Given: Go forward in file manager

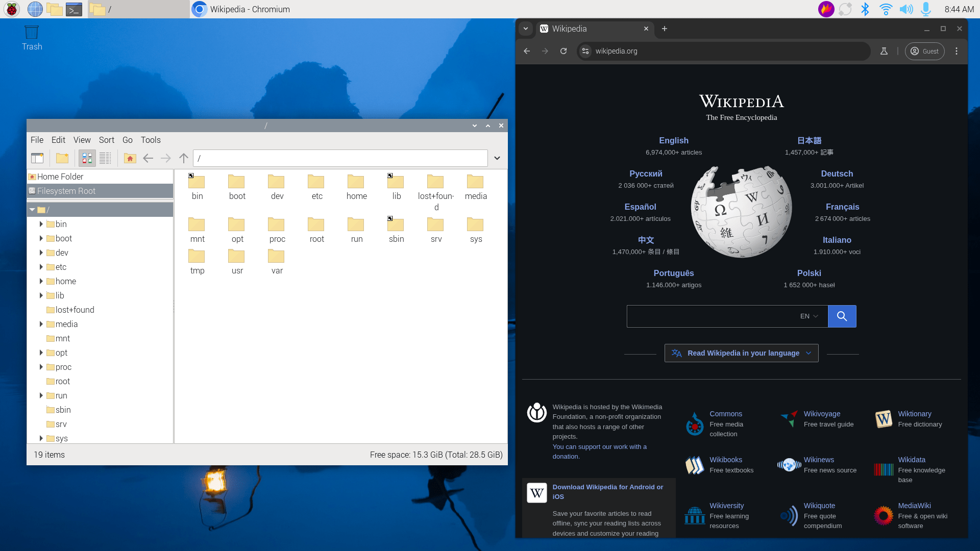Looking at the screenshot, I should [166, 158].
